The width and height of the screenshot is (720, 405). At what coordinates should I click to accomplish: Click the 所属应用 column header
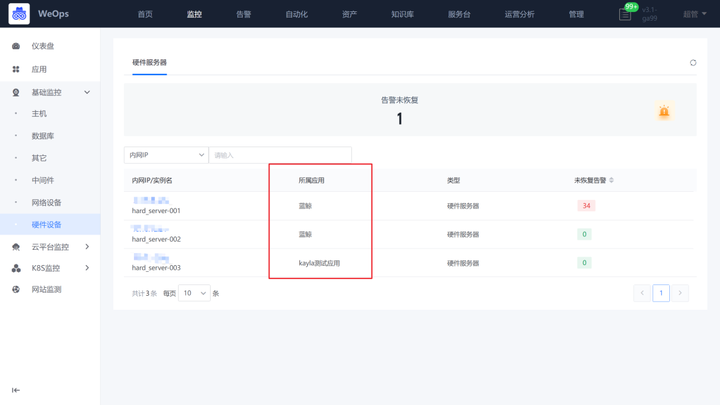pyautogui.click(x=311, y=180)
